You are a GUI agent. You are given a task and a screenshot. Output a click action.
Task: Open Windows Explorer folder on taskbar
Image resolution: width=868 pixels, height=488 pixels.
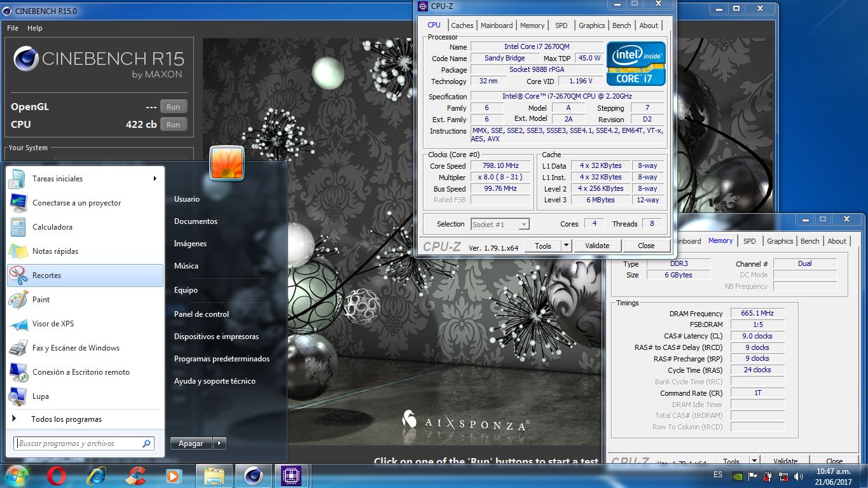(214, 476)
